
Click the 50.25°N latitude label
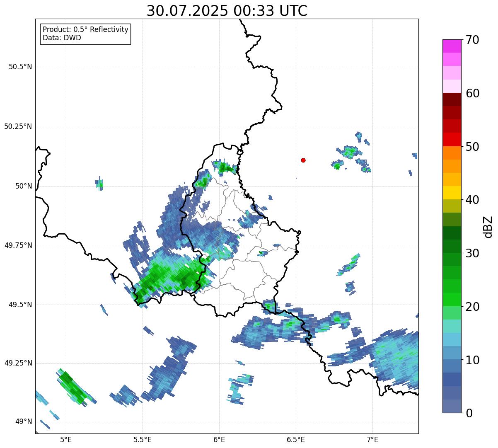(18, 126)
